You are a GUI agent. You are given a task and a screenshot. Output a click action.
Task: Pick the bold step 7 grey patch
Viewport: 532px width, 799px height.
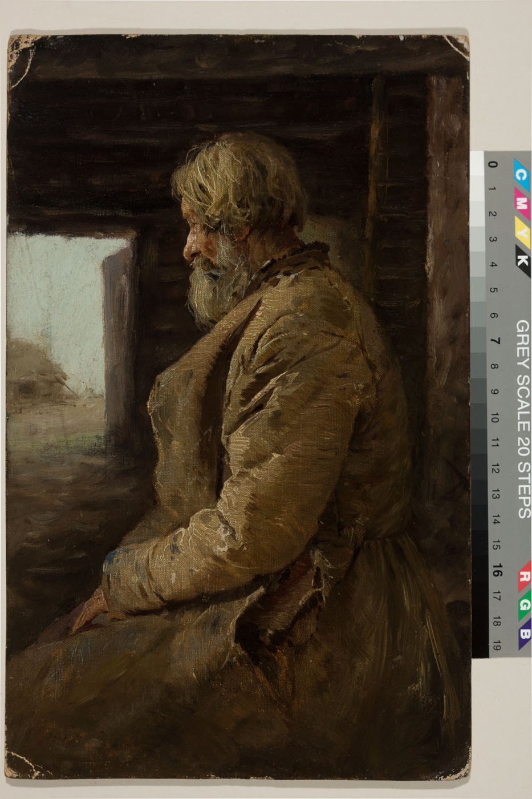pyautogui.click(x=478, y=341)
